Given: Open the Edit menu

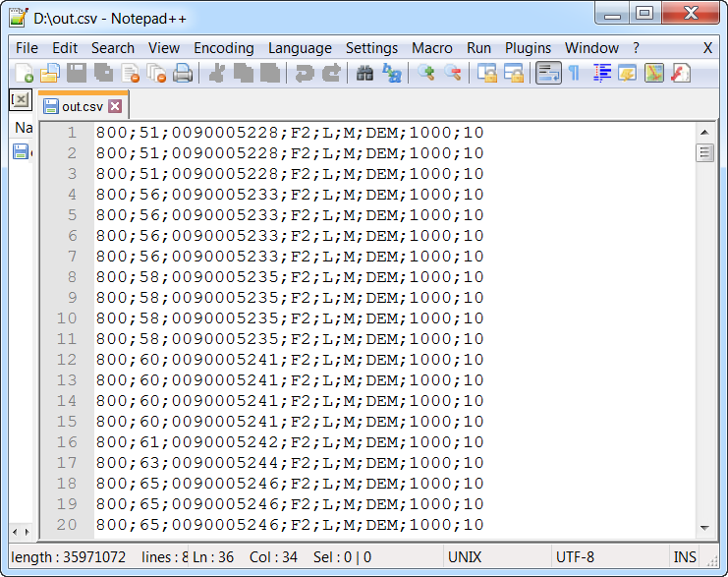Looking at the screenshot, I should pyautogui.click(x=65, y=48).
